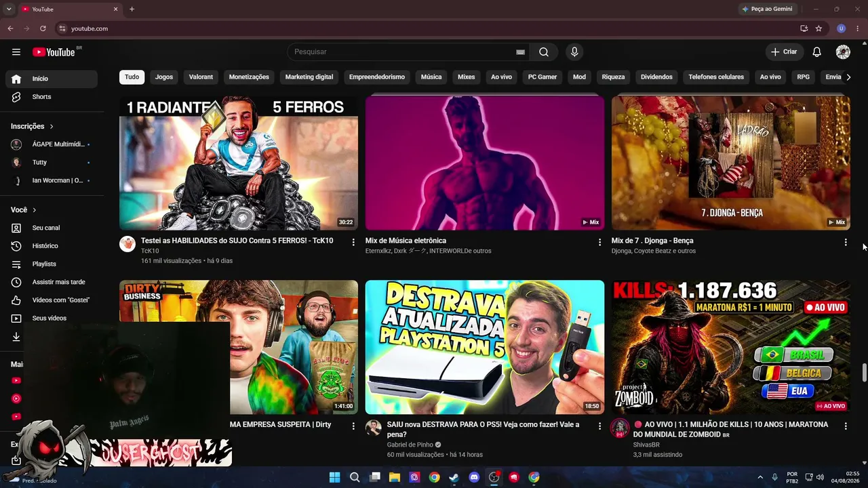Click the install app icon in address bar
868x488 pixels.
(x=804, y=28)
